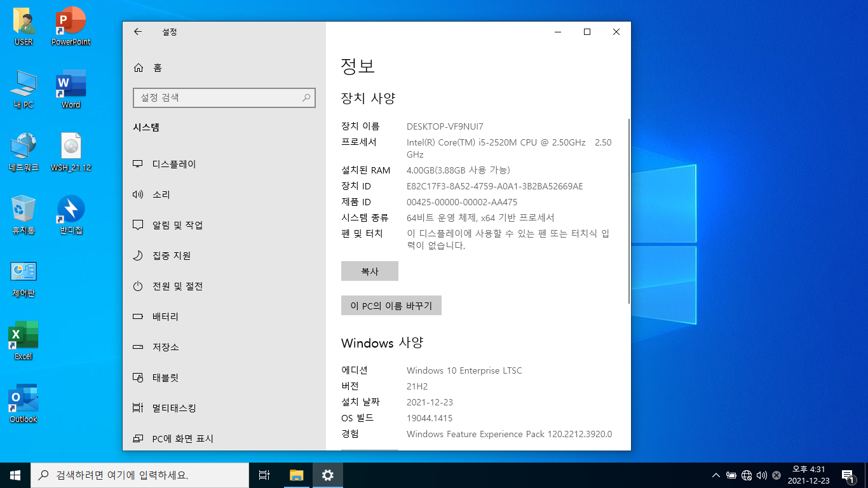
Task: Click the settings page vertical scrollbar
Action: coord(629,211)
